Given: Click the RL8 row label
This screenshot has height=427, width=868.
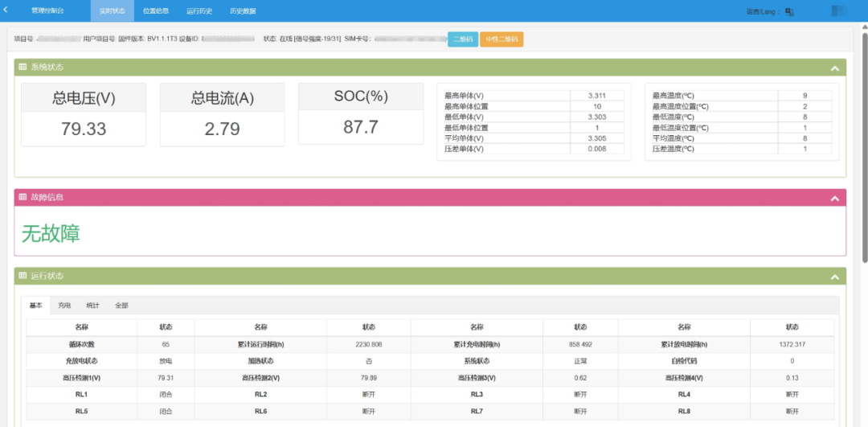Looking at the screenshot, I should pyautogui.click(x=684, y=412).
